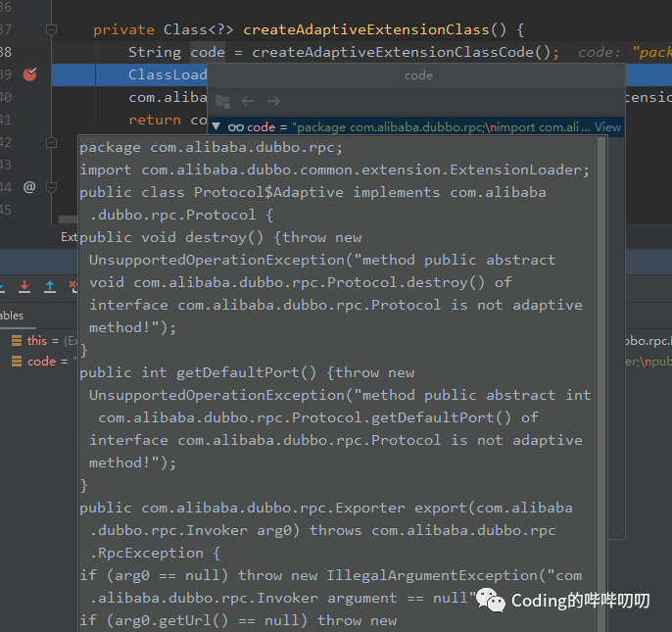Click the 'String' type on line 38
Screen dimensions: 672x632
point(155,52)
